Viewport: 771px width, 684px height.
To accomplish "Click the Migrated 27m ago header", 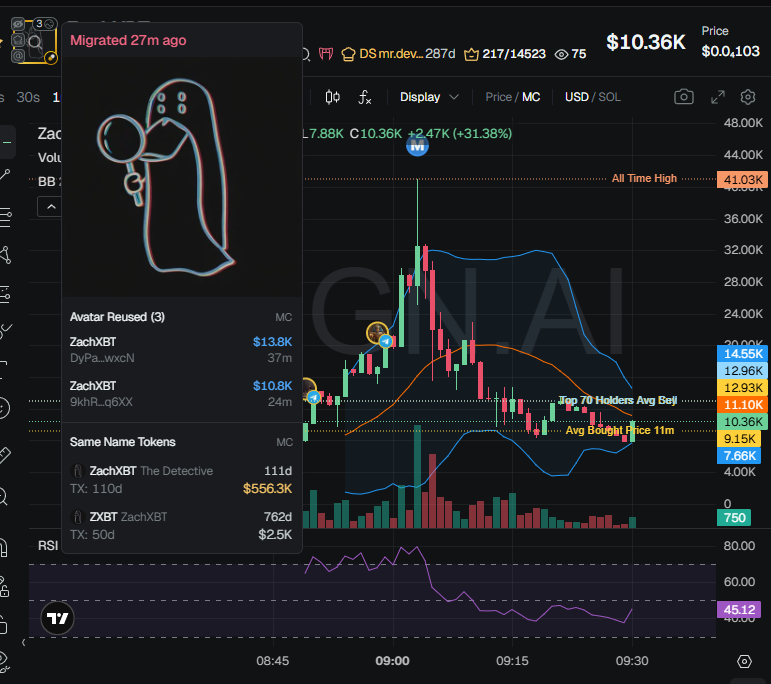I will [128, 40].
